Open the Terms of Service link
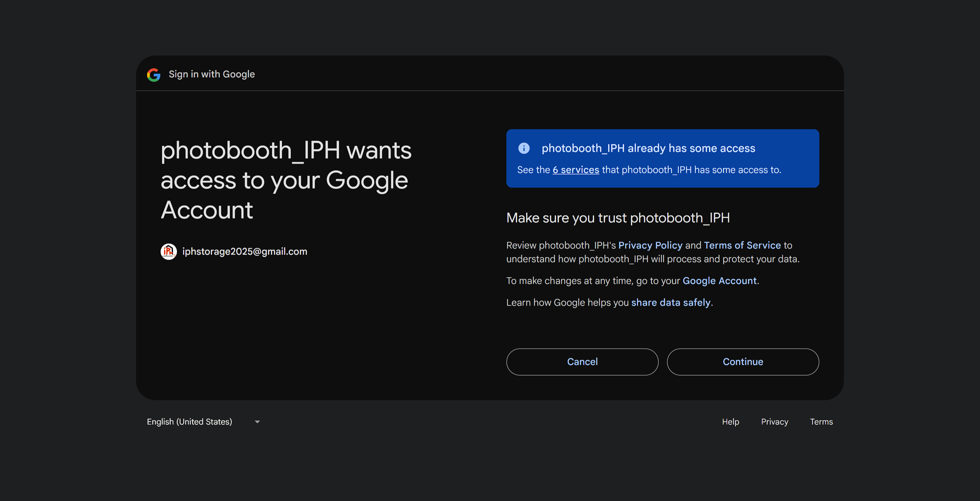This screenshot has height=501, width=980. click(742, 245)
